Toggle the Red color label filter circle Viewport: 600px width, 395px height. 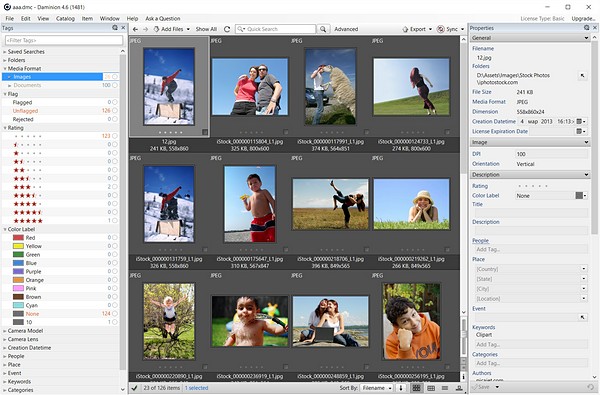(x=114, y=238)
